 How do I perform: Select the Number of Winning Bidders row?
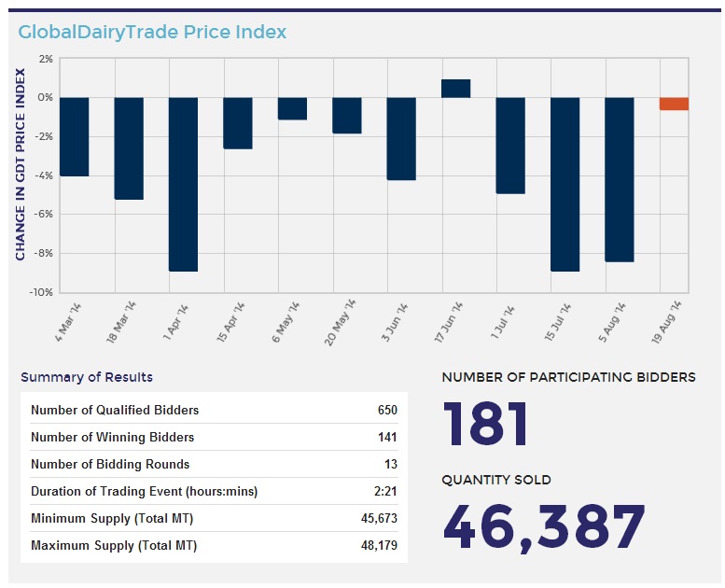[214, 437]
